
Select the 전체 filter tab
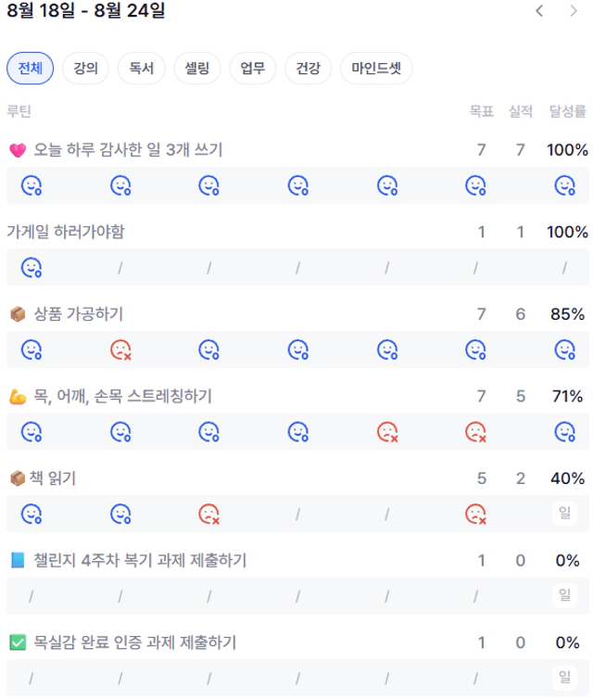click(x=30, y=69)
